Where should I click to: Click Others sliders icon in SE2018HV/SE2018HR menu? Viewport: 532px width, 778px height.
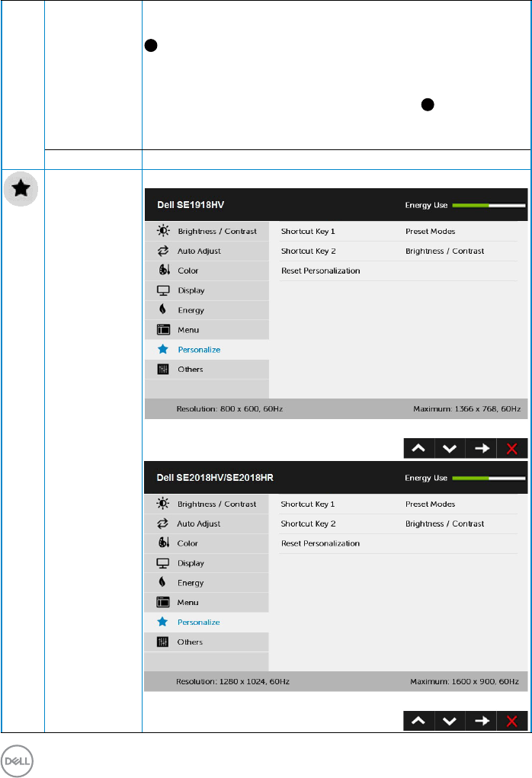click(x=162, y=642)
